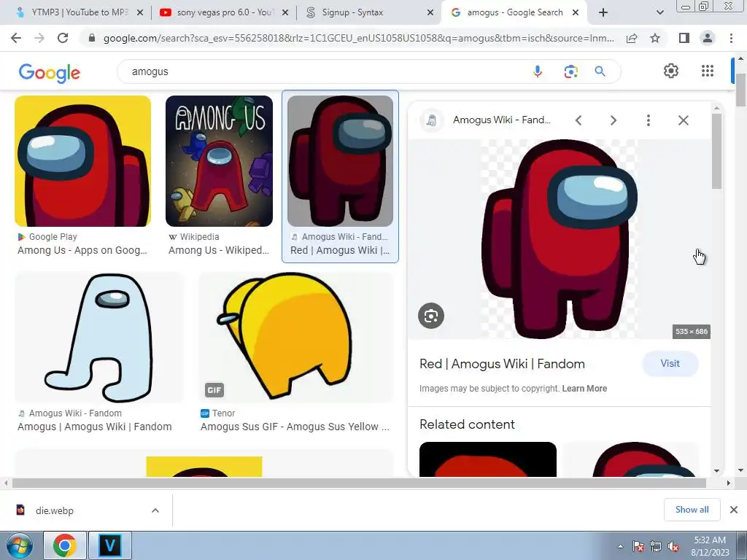Go back with browser back arrow
The height and width of the screenshot is (560, 747).
(x=16, y=38)
